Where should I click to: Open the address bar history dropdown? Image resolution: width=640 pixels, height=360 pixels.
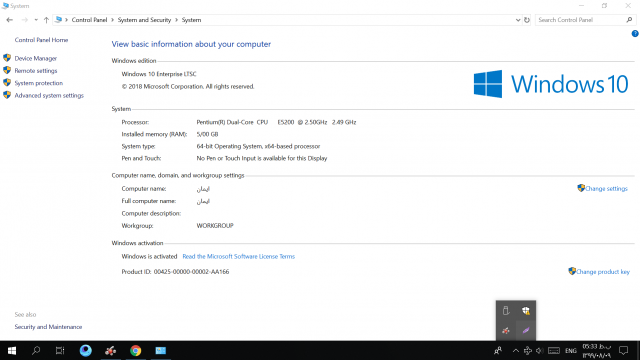pos(518,20)
